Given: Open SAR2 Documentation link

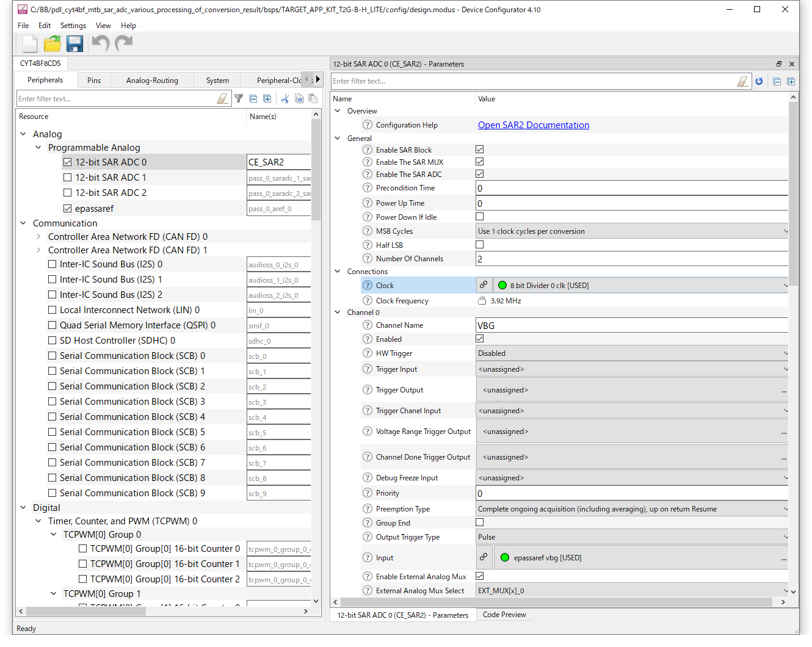Looking at the screenshot, I should tap(534, 125).
